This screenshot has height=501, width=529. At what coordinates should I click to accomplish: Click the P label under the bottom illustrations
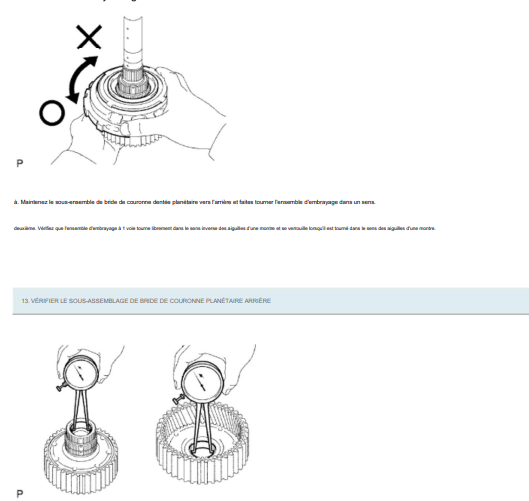[x=20, y=494]
